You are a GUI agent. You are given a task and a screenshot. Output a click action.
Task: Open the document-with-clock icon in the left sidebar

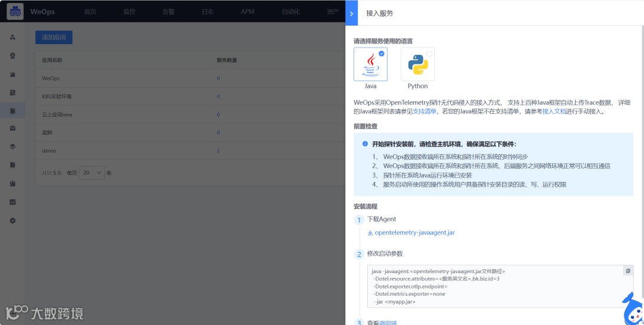pyautogui.click(x=13, y=92)
